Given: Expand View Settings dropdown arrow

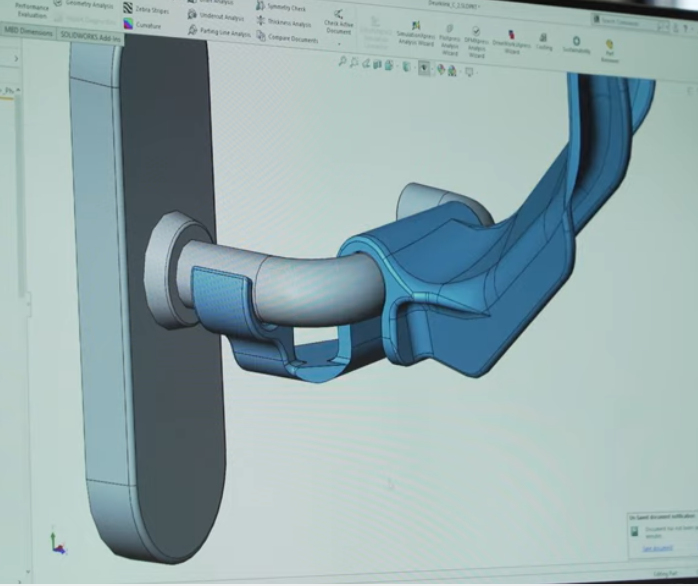Looking at the screenshot, I should (x=476, y=72).
